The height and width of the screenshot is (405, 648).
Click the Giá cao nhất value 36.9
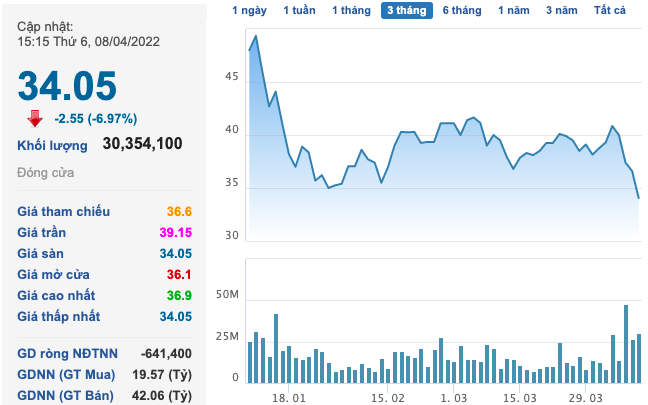pos(179,295)
